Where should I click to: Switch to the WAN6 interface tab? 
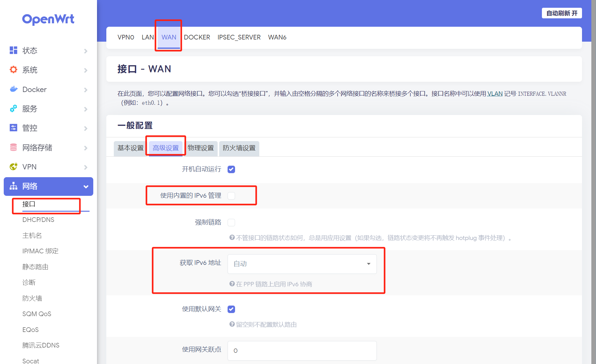click(x=277, y=37)
